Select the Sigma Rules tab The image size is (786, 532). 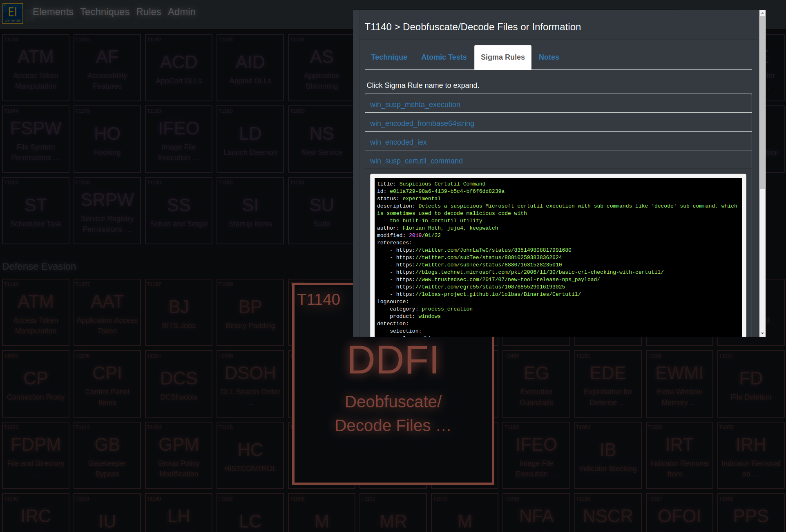pyautogui.click(x=502, y=57)
